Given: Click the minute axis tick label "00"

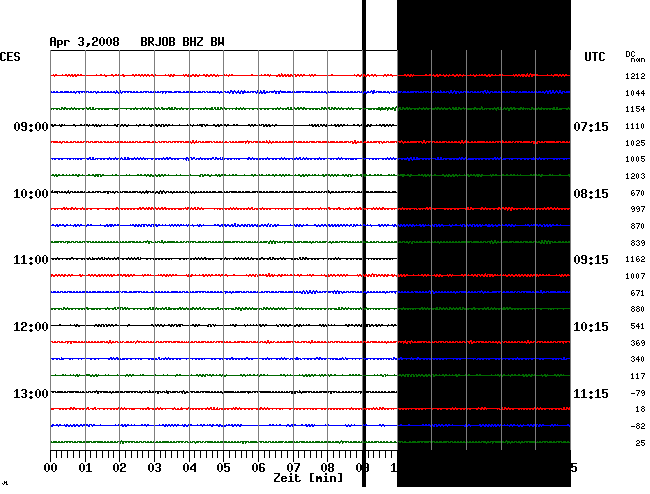Looking at the screenshot, I should click(51, 468).
